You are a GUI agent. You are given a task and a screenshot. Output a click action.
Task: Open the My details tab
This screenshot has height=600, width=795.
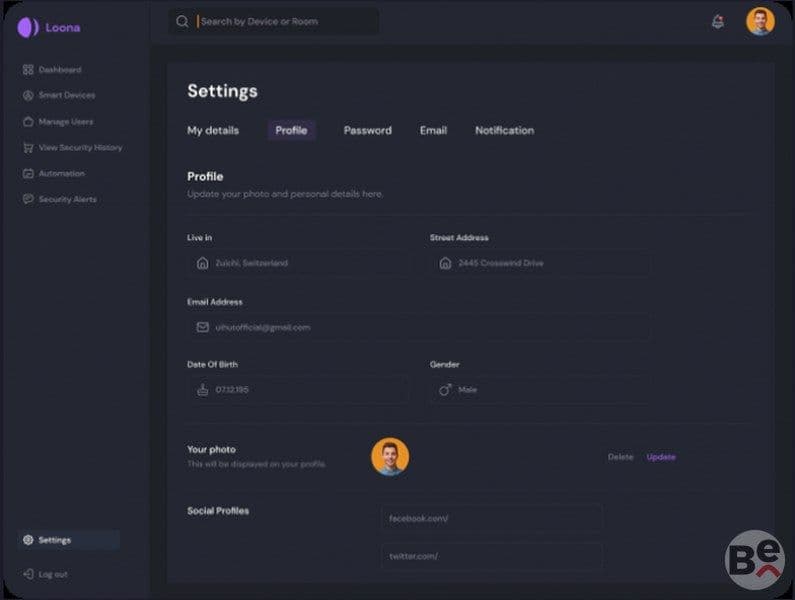[213, 130]
